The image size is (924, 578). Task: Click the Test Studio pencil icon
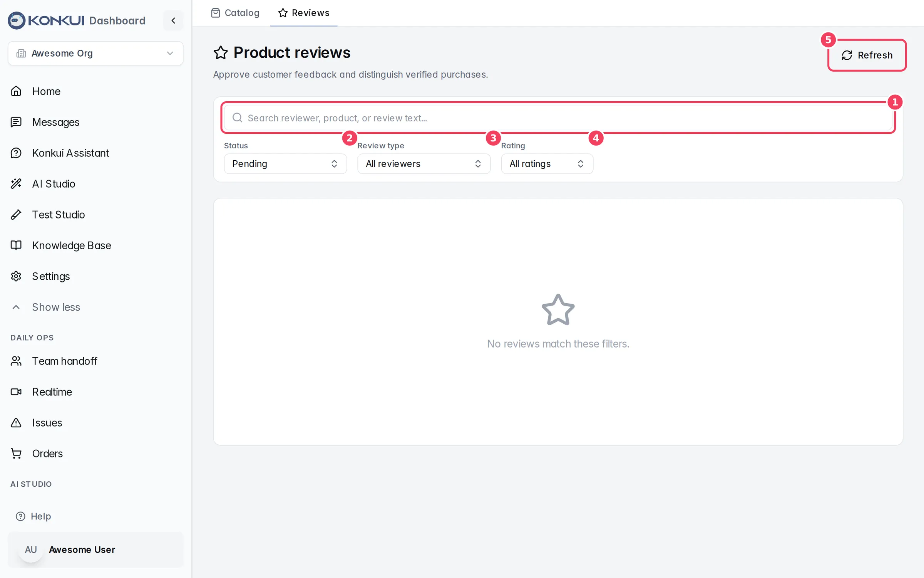pyautogui.click(x=16, y=215)
